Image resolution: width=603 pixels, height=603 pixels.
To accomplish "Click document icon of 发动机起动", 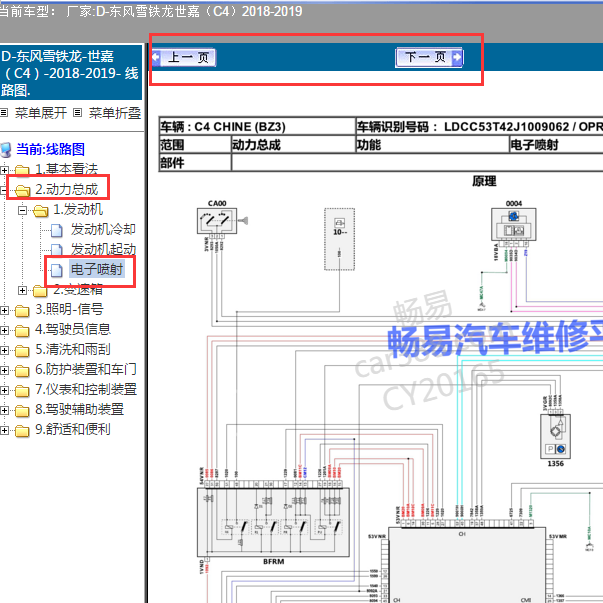I will 57,250.
